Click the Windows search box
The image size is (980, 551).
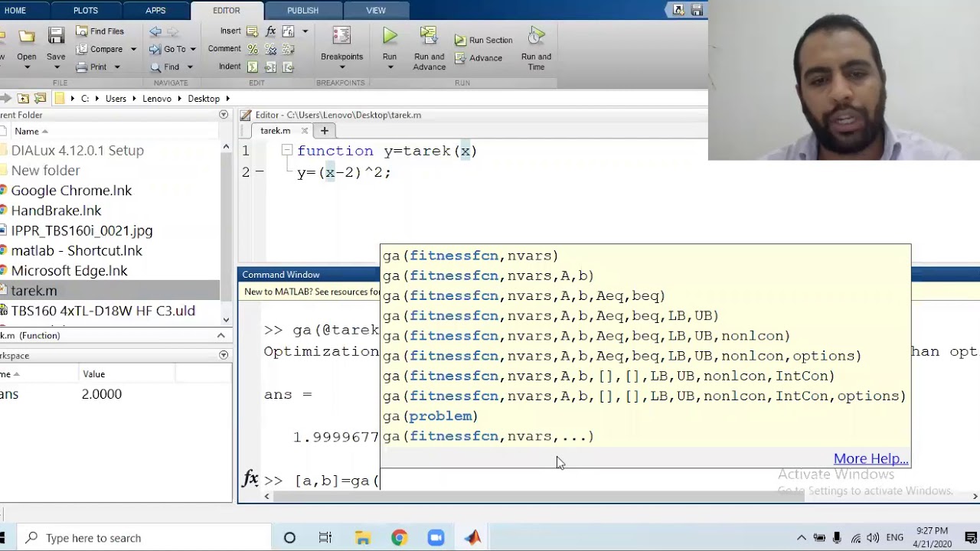coord(145,538)
